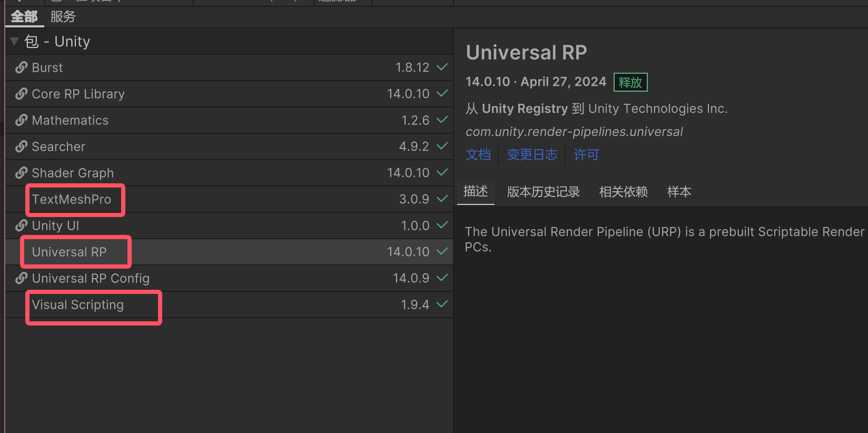The image size is (868, 433).
Task: Click the installed checkmark on Searcher row
Action: point(442,146)
